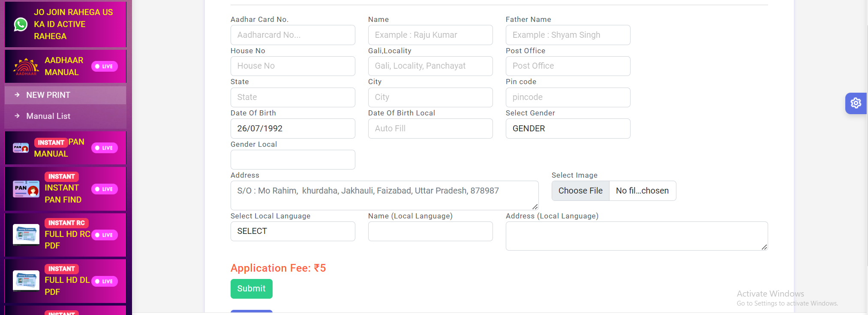Viewport: 868px width, 315px height.
Task: Focus the Father Name text field
Action: point(568,35)
